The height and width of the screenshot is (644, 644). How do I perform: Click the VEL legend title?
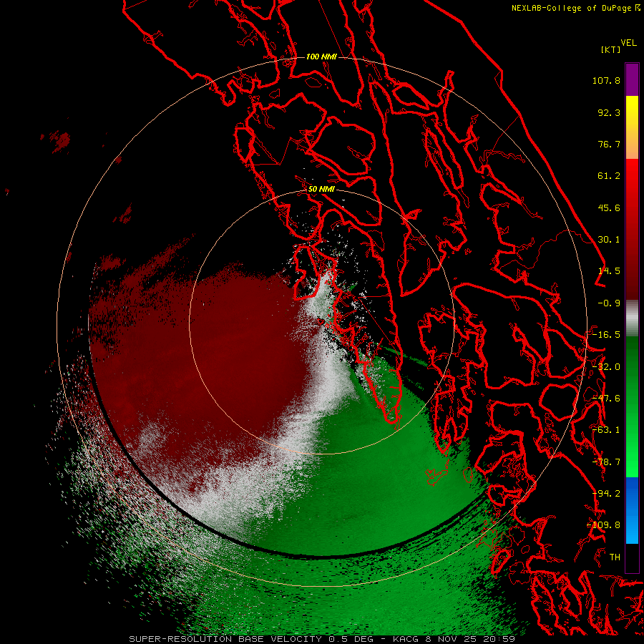(x=628, y=43)
